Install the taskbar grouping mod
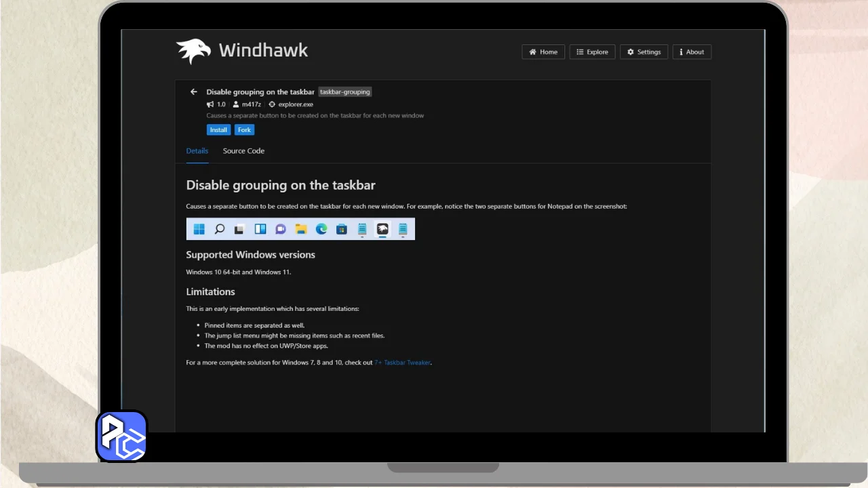This screenshot has height=488, width=868. pyautogui.click(x=218, y=129)
